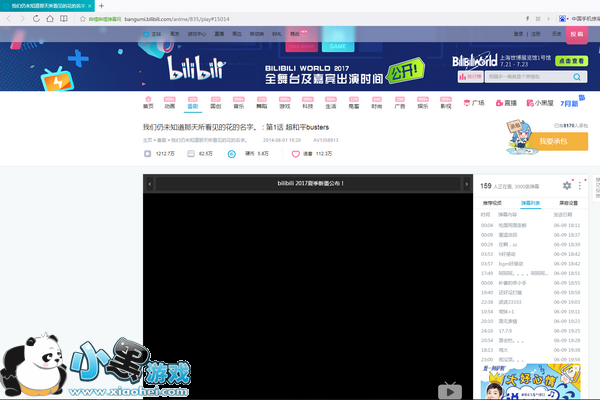Open bilibili 2017夏季新番公布 notice
The width and height of the screenshot is (600, 400).
point(310,183)
